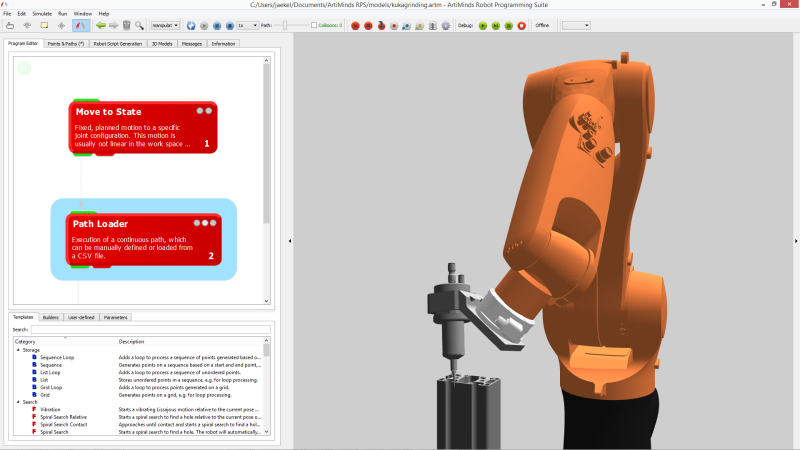Viewport: 800px width, 450px height.
Task: Open the 1x simulation speed dropdown
Action: pos(247,25)
